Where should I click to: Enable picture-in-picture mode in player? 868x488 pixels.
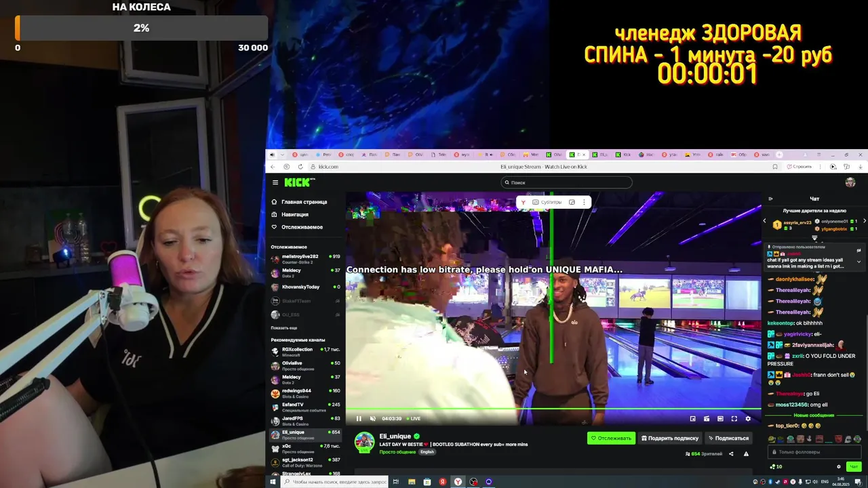point(692,419)
